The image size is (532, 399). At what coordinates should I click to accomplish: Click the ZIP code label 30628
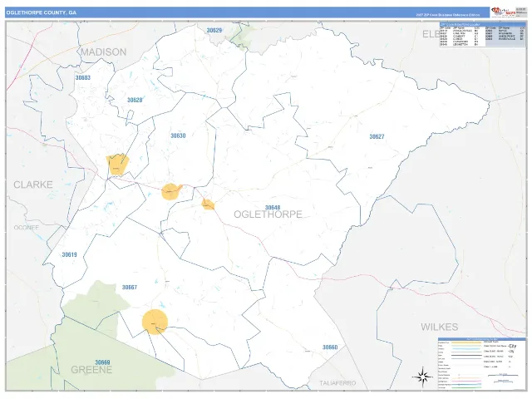coord(135,100)
